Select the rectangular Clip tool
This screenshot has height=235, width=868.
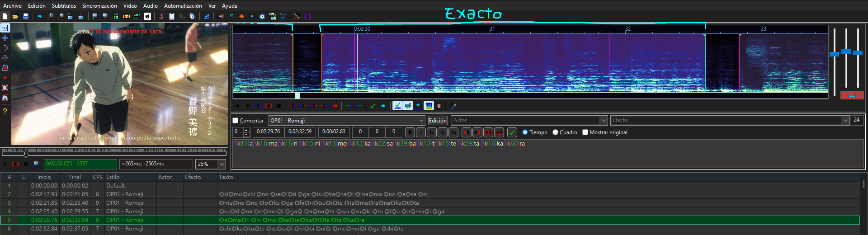tap(5, 88)
